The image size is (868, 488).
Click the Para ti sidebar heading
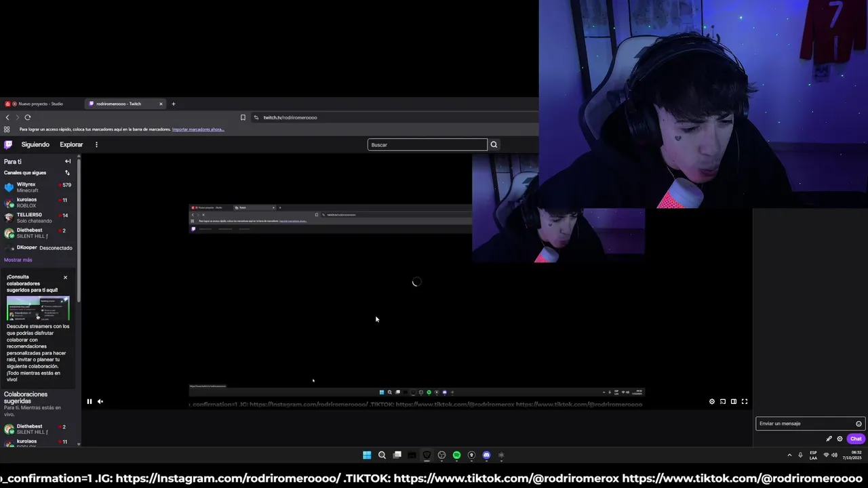point(13,161)
